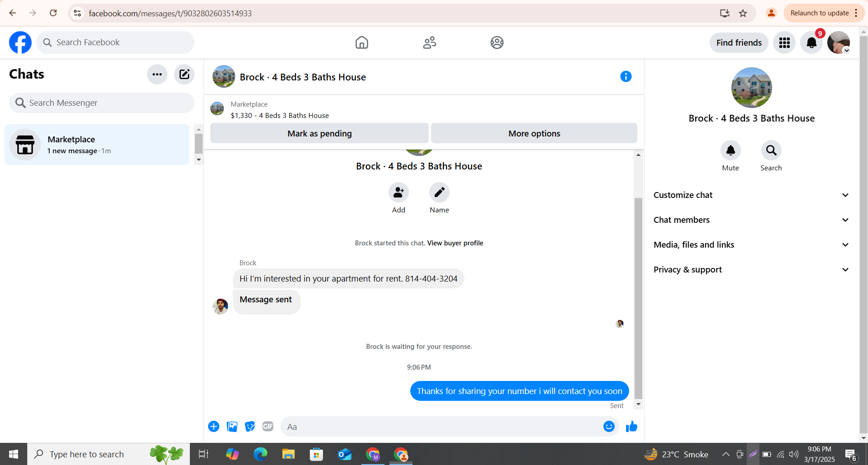Expand Media, files and links section
868x465 pixels.
[752, 245]
